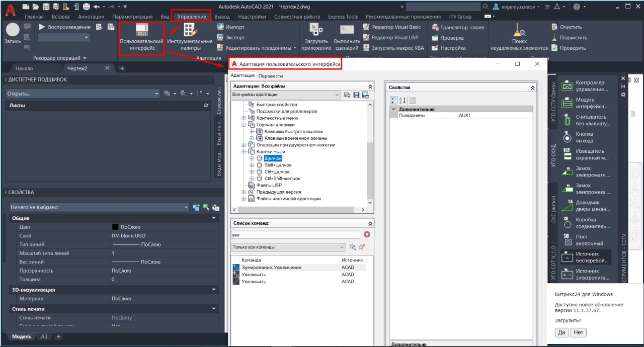The height and width of the screenshot is (347, 644).
Task: Expand Рекордер операций panel
Action: (60, 58)
